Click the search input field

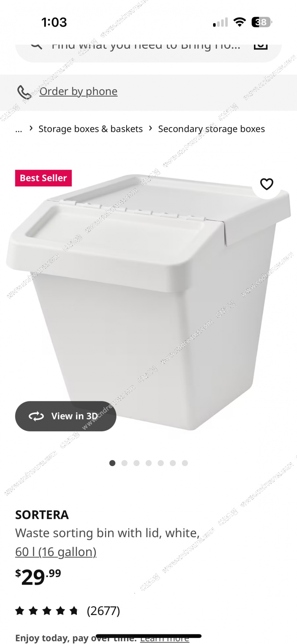[148, 48]
